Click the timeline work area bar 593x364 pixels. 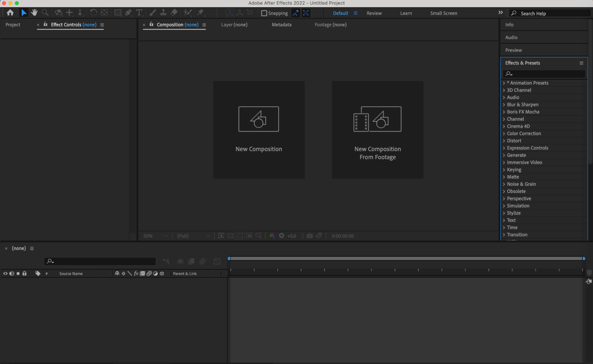(x=406, y=258)
